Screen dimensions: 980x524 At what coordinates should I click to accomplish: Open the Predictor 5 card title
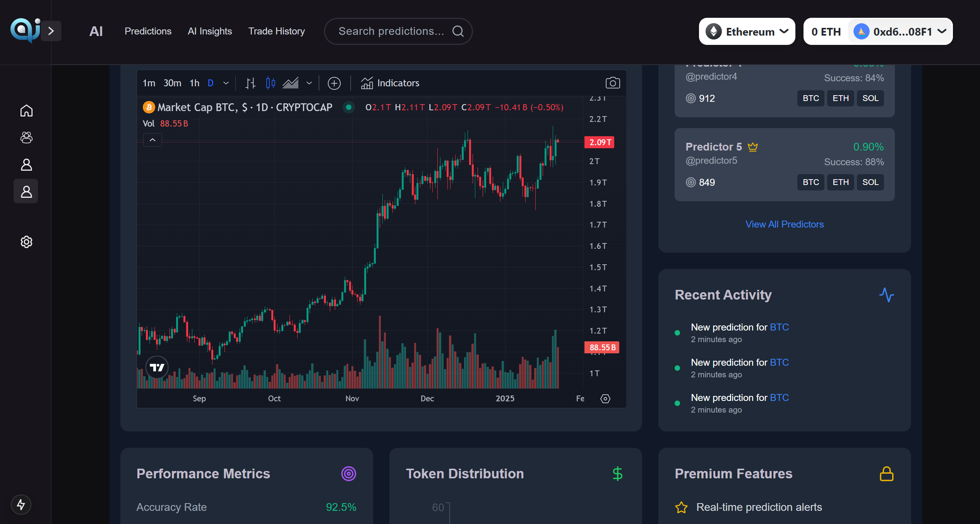pyautogui.click(x=714, y=147)
